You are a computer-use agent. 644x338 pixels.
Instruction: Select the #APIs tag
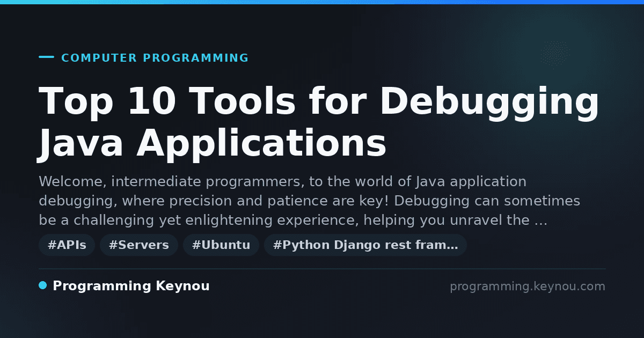67,245
